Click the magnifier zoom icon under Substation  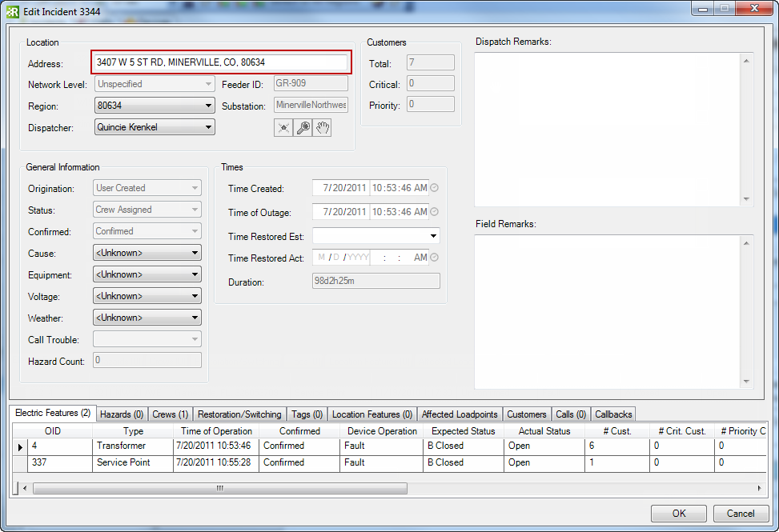(303, 128)
